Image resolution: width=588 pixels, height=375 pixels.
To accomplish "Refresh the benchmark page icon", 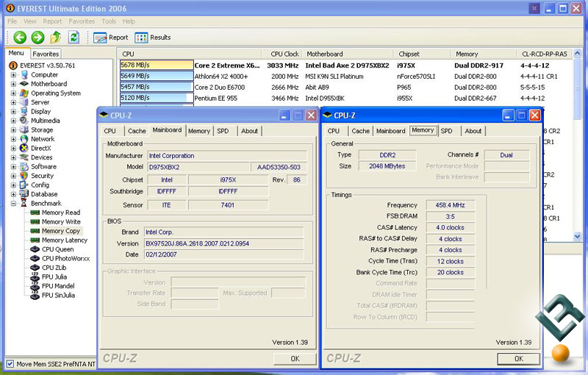I will click(x=74, y=37).
